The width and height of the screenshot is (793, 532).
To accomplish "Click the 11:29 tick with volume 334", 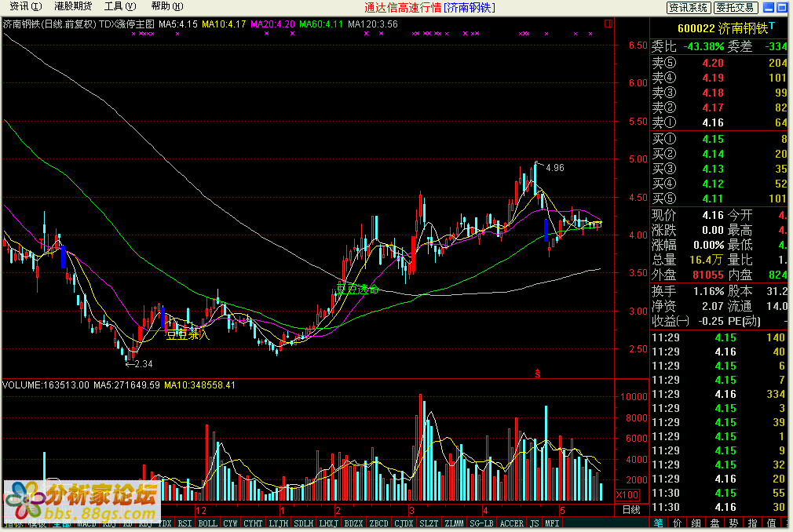I will point(718,394).
